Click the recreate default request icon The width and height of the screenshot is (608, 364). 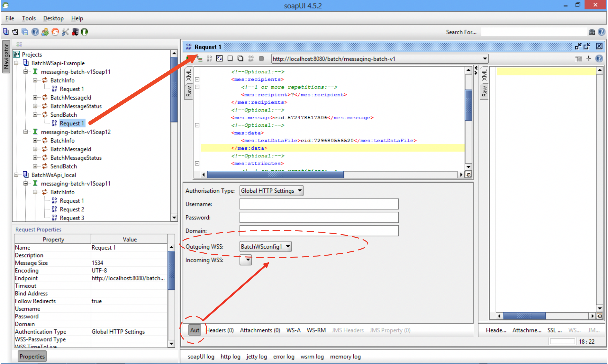point(220,58)
